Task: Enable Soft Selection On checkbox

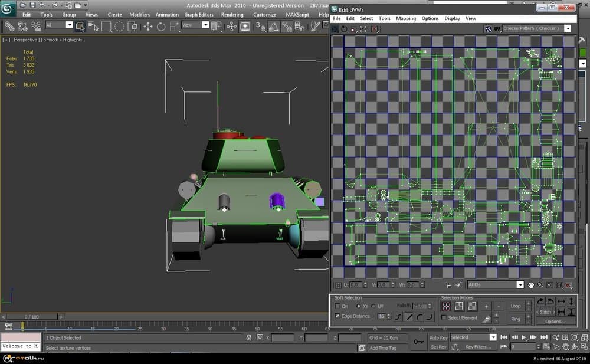Action: pyautogui.click(x=337, y=306)
